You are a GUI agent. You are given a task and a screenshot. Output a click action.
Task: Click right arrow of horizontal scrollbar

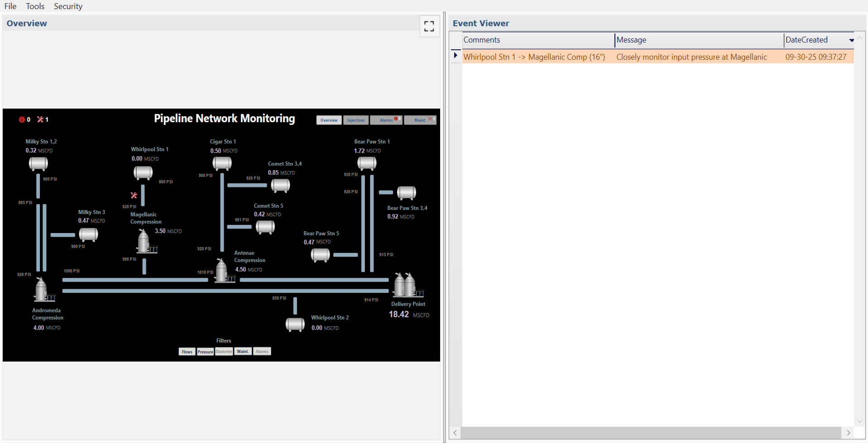(848, 433)
